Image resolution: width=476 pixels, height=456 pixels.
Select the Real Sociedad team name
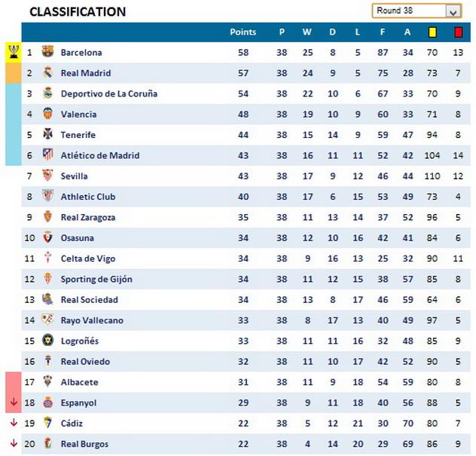pos(89,300)
